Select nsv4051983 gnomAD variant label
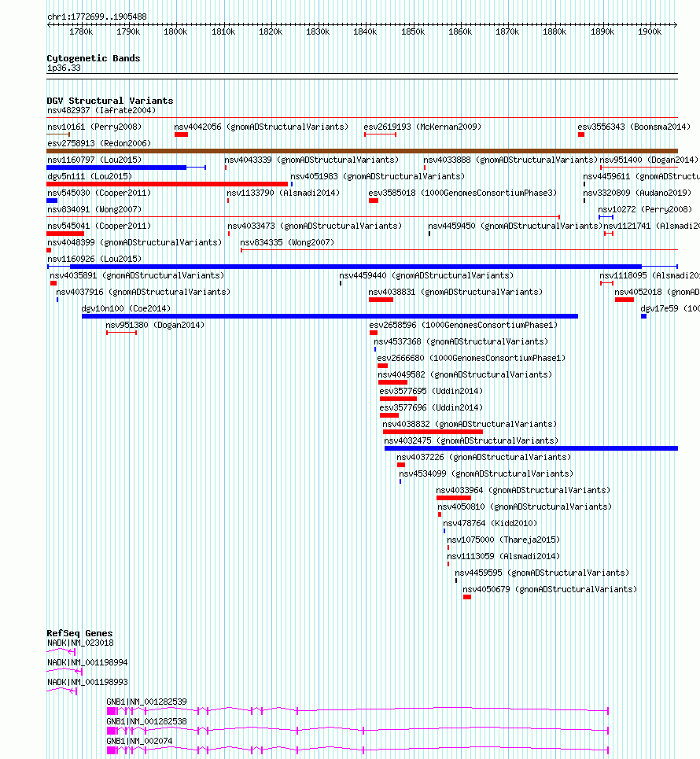 pos(378,176)
